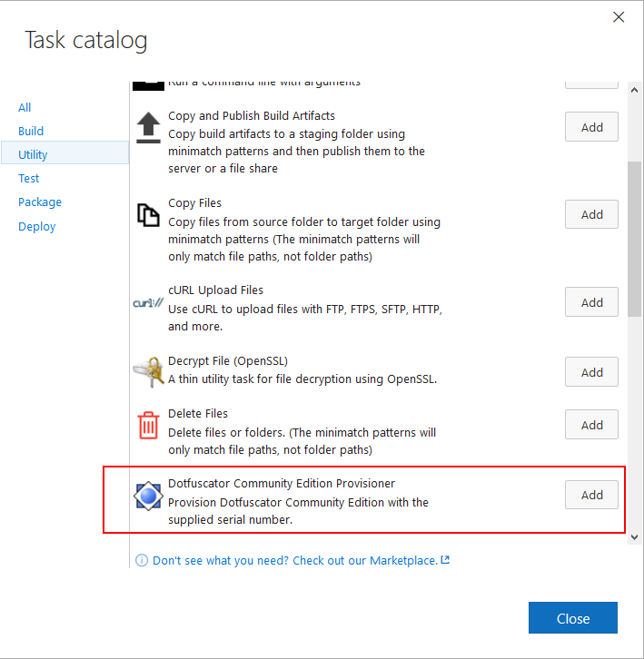Click the blue Close button

click(x=573, y=618)
